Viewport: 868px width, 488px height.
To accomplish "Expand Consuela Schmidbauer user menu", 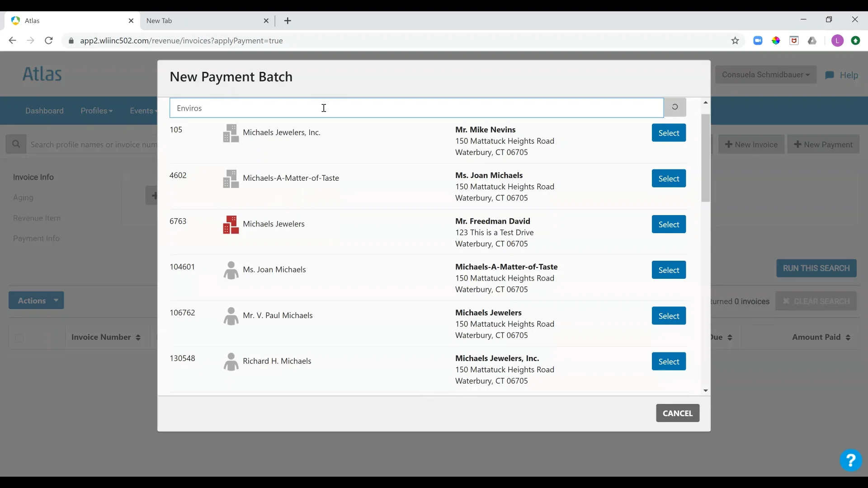I will click(x=765, y=75).
